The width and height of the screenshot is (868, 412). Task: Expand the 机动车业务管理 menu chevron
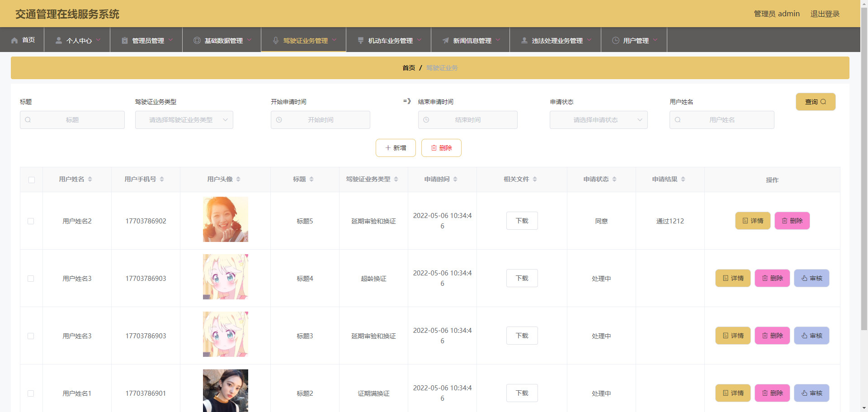click(x=419, y=40)
